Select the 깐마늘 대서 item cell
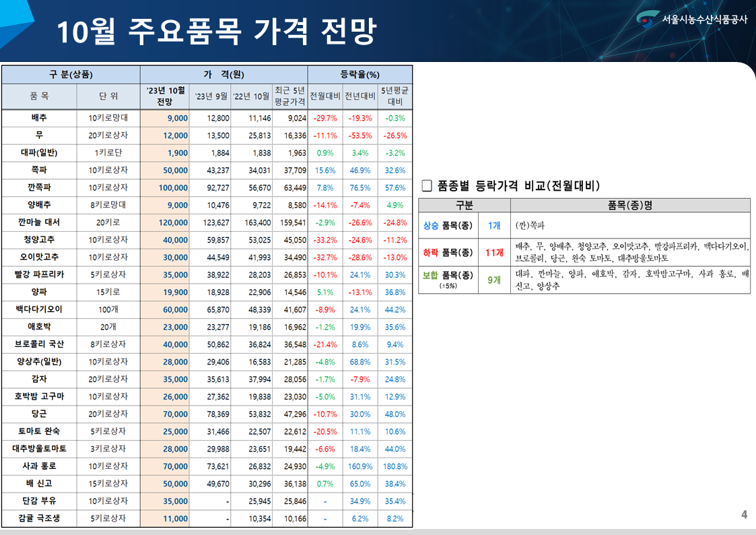756x535 pixels. click(x=39, y=222)
